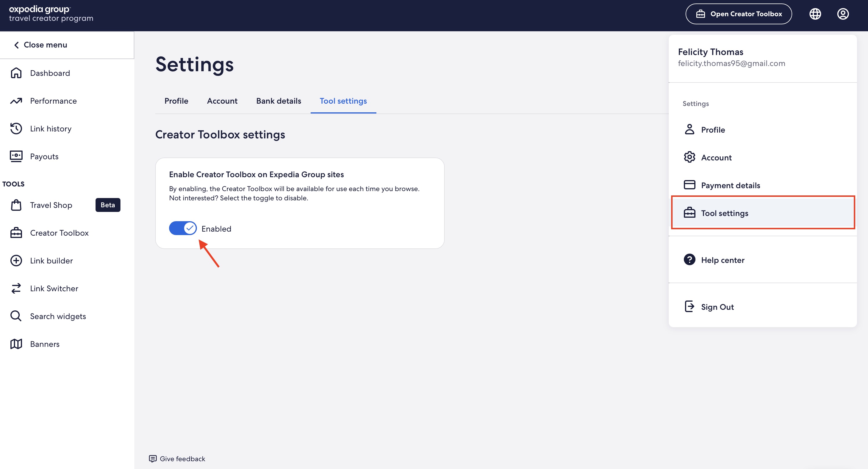Click the Beta badge next to Travel Shop
Screen dimensions: 868x469
(107, 205)
